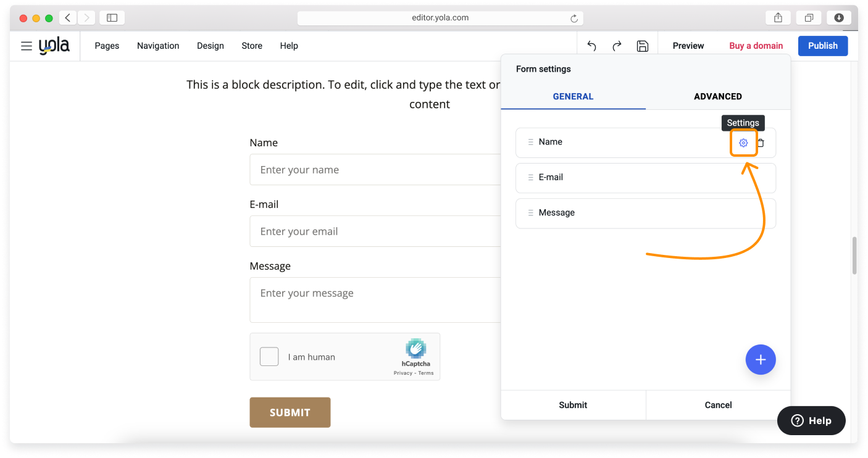Image resolution: width=868 pixels, height=458 pixels.
Task: Click the Yola logo
Action: pos(54,46)
